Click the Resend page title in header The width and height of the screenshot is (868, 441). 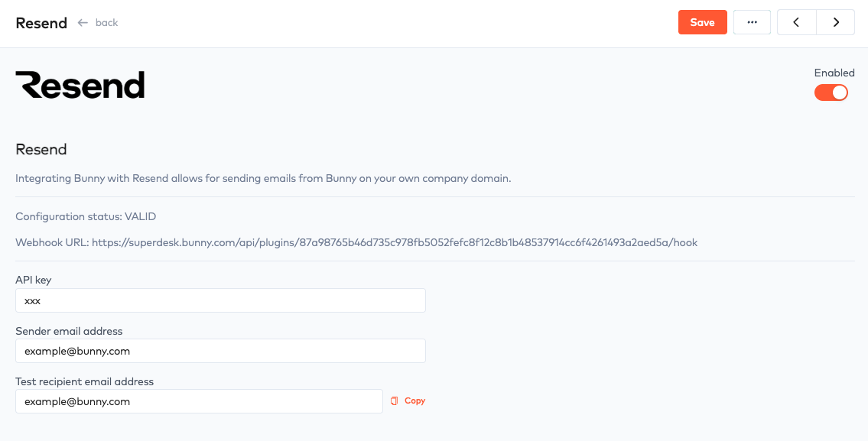tap(41, 23)
